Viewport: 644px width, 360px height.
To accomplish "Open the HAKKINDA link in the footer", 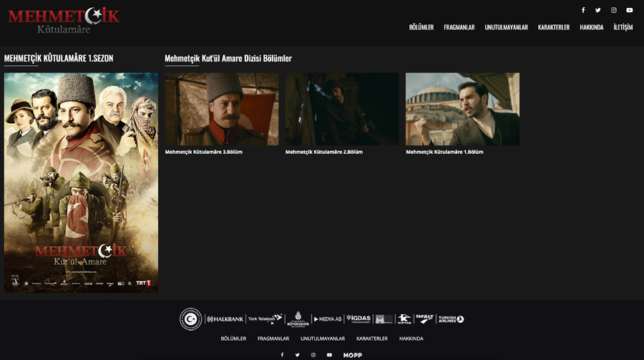I will tap(411, 339).
